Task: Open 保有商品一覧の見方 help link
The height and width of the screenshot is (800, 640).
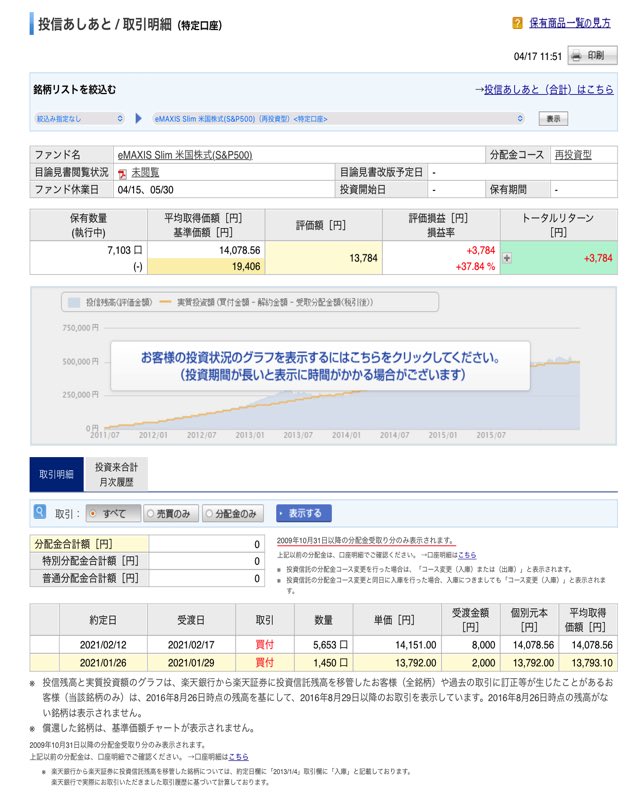Action: pos(569,22)
